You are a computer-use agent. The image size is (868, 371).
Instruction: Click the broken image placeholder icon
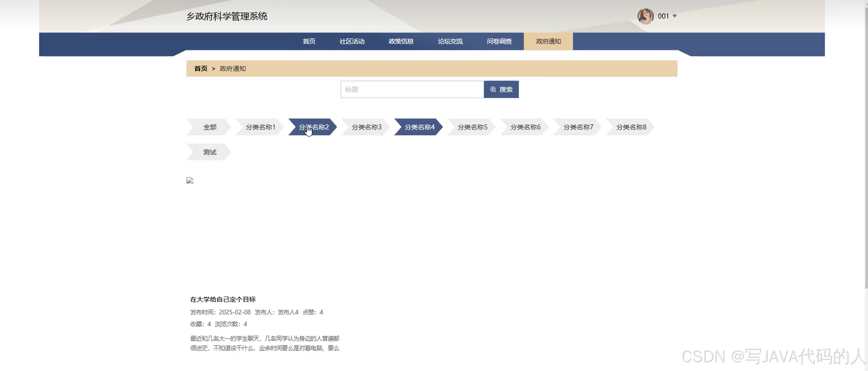[190, 180]
